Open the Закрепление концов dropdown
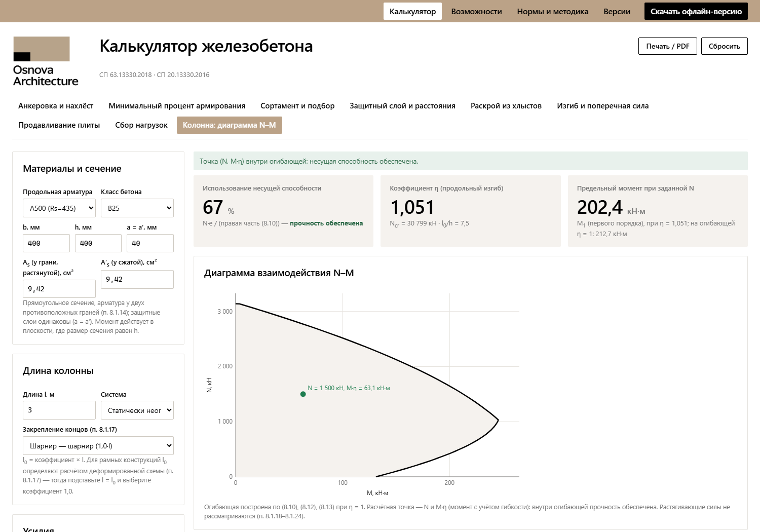The width and height of the screenshot is (760, 532). pos(98,446)
